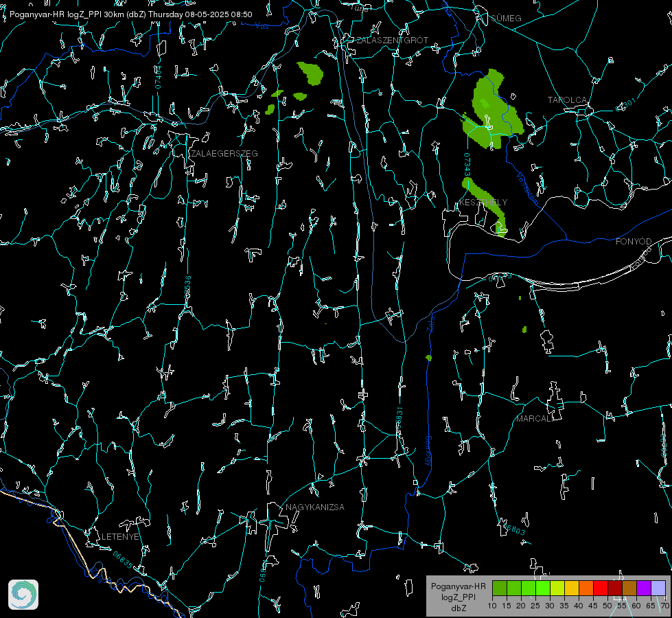Select the 30-35 dBZ yellow-green swatch
Screen dimensions: 672x618
point(557,588)
